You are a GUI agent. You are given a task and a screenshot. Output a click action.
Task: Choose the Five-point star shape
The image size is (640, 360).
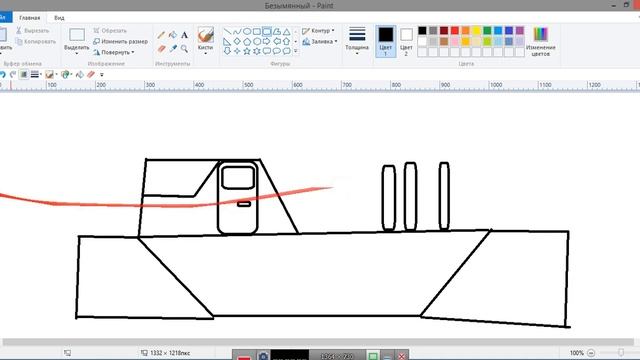[247, 51]
